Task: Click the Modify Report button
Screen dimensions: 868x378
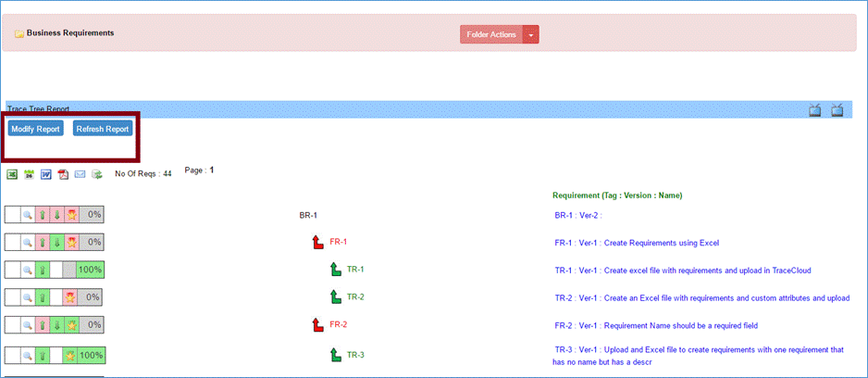Action: [36, 129]
